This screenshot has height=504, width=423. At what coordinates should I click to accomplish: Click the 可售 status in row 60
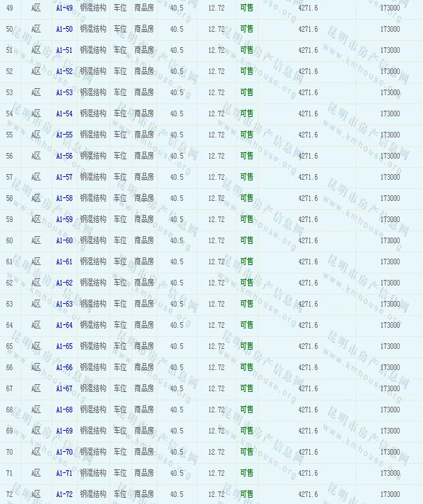click(247, 240)
